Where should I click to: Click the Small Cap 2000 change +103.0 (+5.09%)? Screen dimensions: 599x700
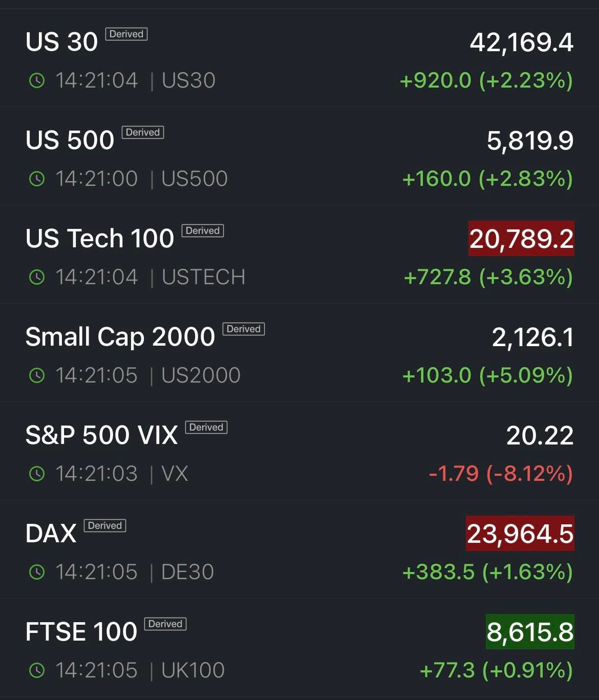pos(487,375)
